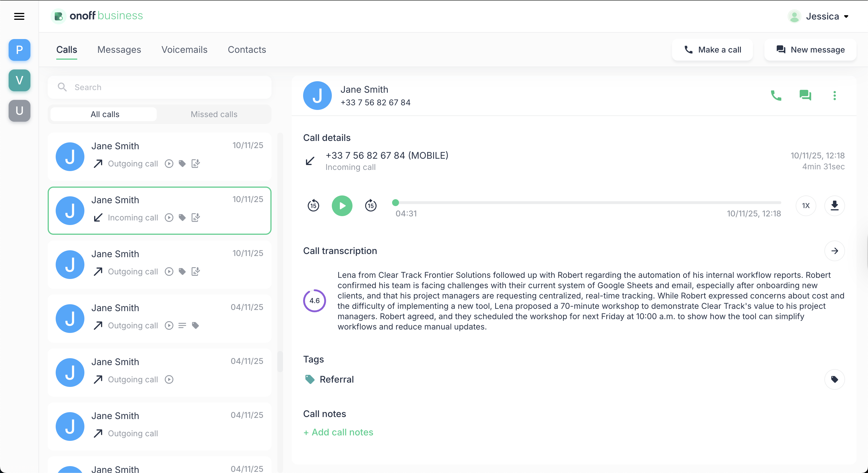Focus the Search calls field
The height and width of the screenshot is (473, 868).
(x=160, y=87)
